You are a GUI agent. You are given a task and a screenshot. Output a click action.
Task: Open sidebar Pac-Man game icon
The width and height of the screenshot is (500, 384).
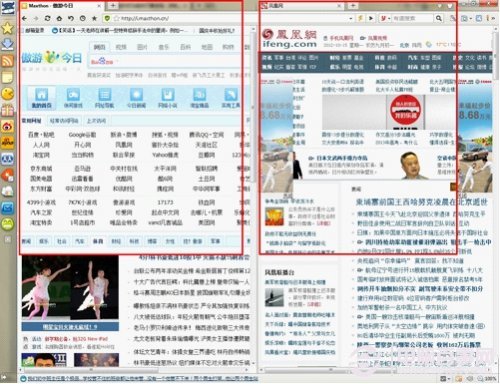[8, 94]
